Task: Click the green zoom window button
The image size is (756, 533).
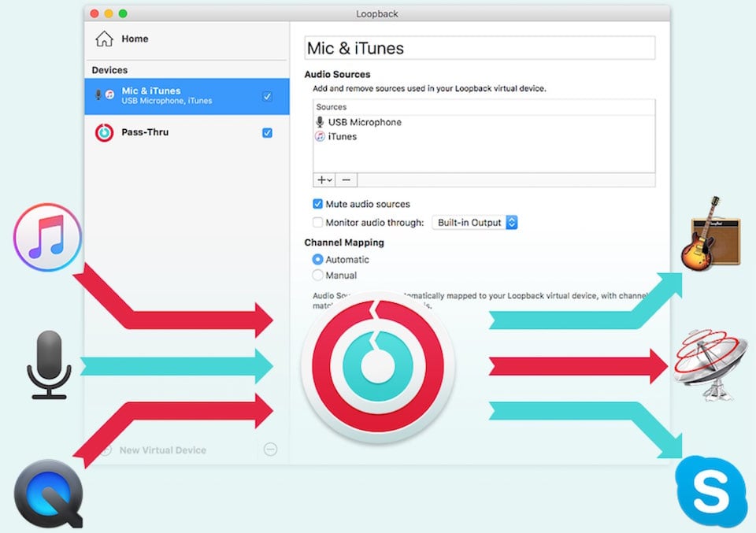Action: pyautogui.click(x=123, y=13)
